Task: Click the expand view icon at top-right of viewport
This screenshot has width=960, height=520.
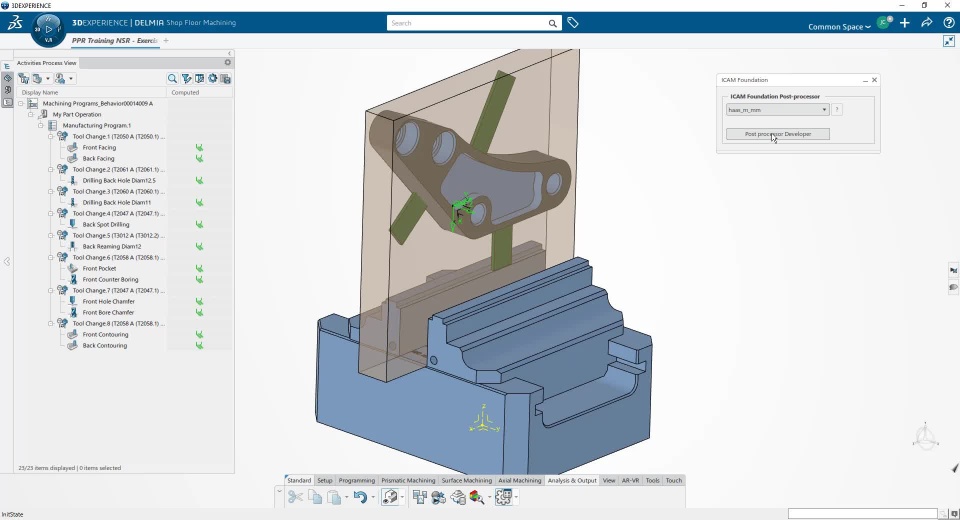Action: coord(949,41)
